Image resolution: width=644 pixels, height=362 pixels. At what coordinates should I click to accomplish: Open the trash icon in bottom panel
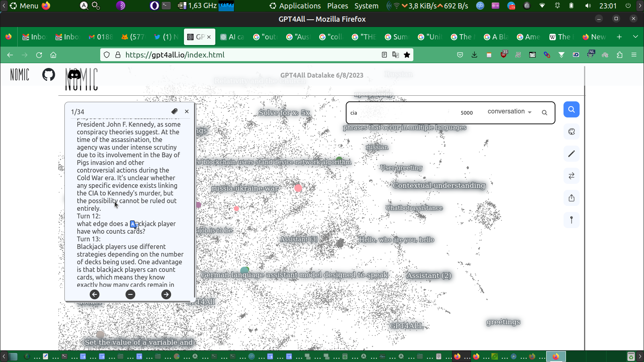click(x=631, y=356)
